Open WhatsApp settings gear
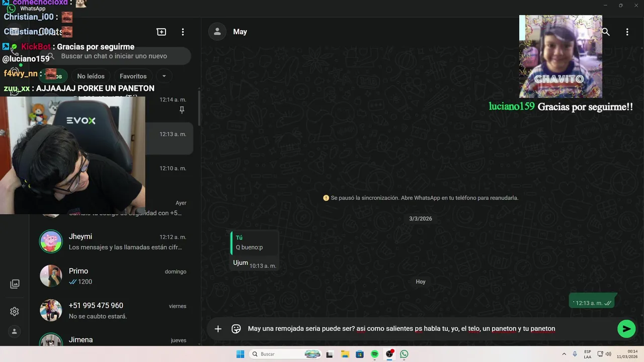This screenshot has height=362, width=644. pos(15,312)
